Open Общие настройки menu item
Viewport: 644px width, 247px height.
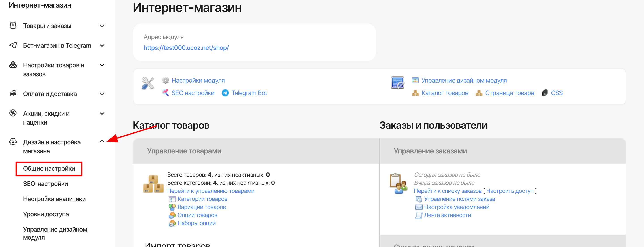[x=49, y=169]
